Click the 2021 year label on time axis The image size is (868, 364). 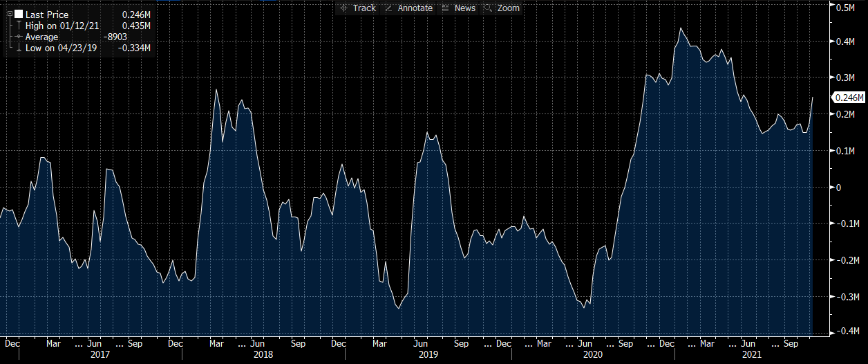coord(752,354)
